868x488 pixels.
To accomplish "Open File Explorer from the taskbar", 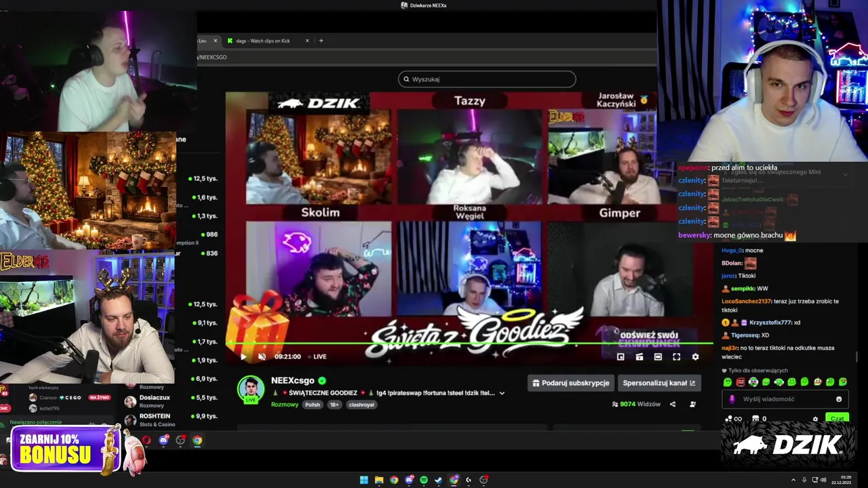I will pos(379,480).
